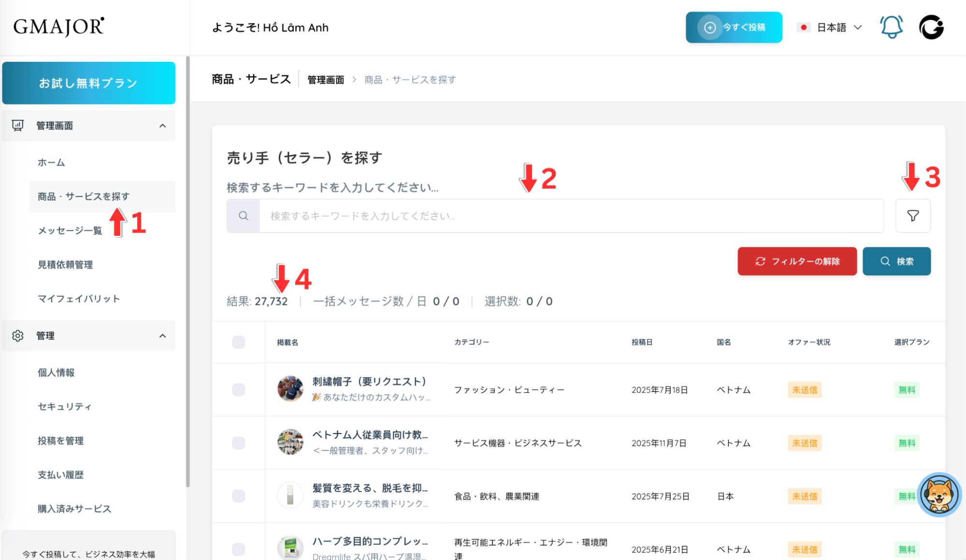Select checkbox for 髪質を変える listing
This screenshot has width=966, height=560.
tap(238, 496)
